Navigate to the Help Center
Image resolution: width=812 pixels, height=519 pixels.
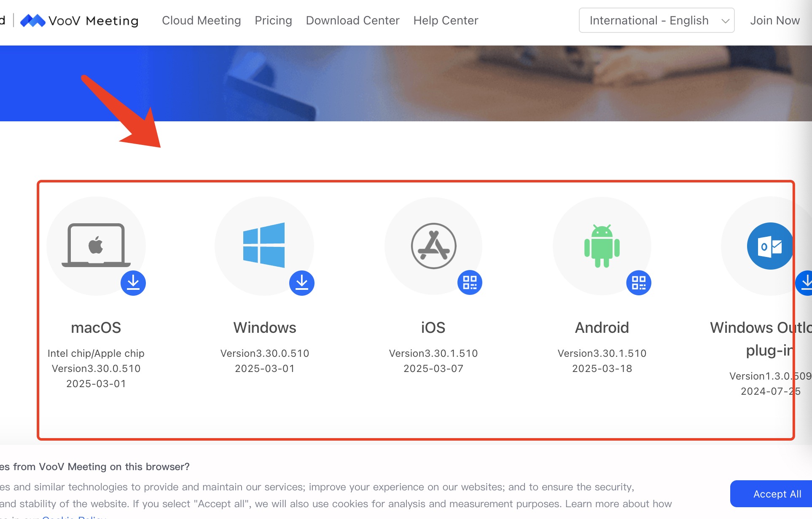446,21
